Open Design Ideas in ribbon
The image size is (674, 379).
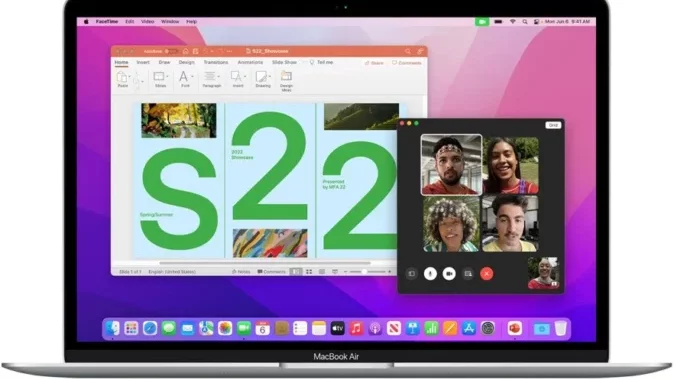click(x=286, y=81)
